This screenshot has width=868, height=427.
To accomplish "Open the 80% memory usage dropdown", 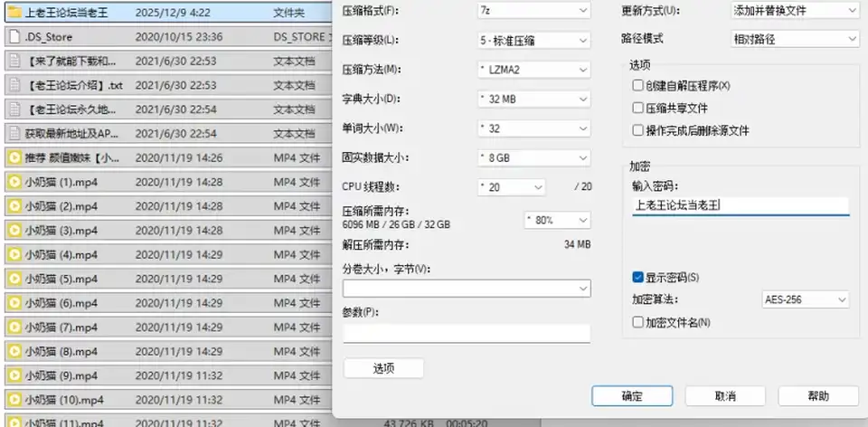I will [558, 221].
